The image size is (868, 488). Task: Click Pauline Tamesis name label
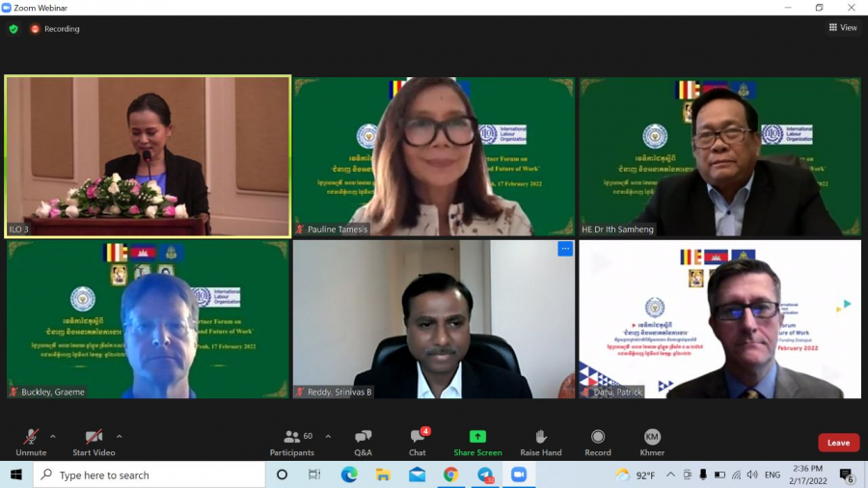click(338, 230)
